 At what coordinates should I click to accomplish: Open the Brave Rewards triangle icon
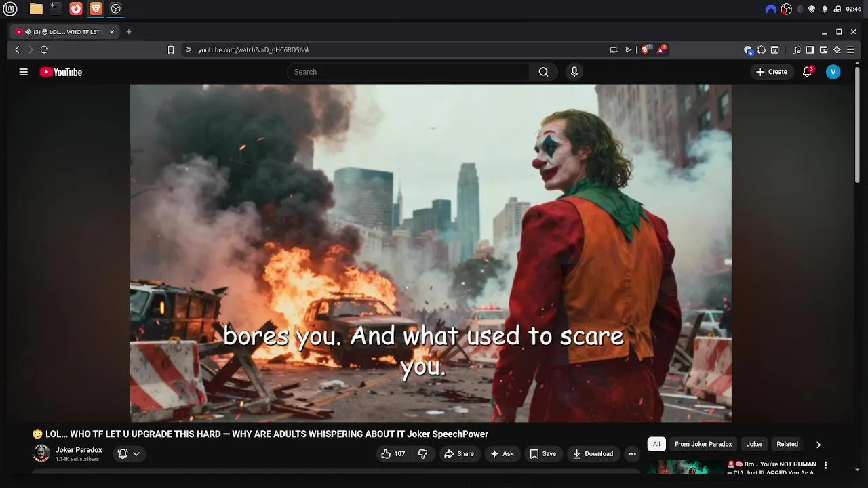tap(661, 49)
